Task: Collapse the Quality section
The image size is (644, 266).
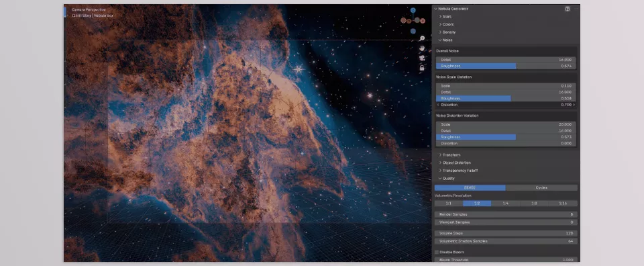Action: point(440,179)
